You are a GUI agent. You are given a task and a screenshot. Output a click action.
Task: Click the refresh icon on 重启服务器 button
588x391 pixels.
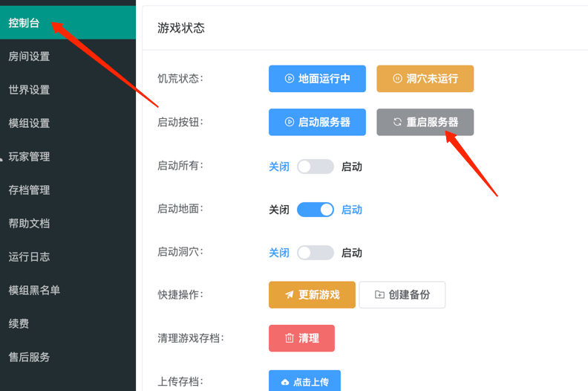[x=397, y=123]
